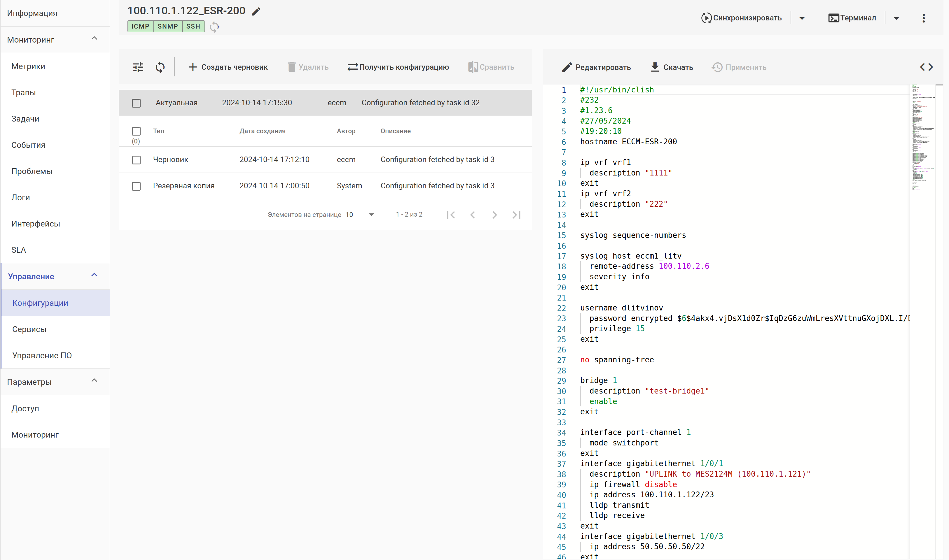The image size is (949, 560).
Task: Click the pencil icon to rename device
Action: point(256,11)
